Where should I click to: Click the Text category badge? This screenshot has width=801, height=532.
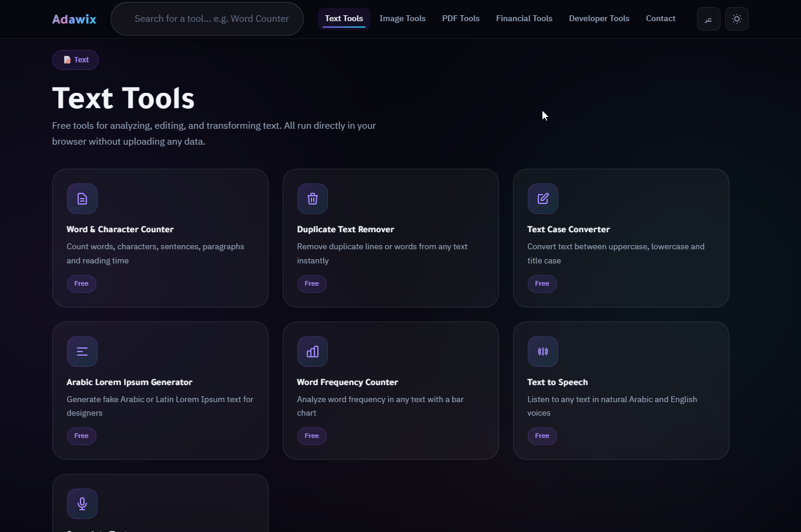(x=75, y=60)
